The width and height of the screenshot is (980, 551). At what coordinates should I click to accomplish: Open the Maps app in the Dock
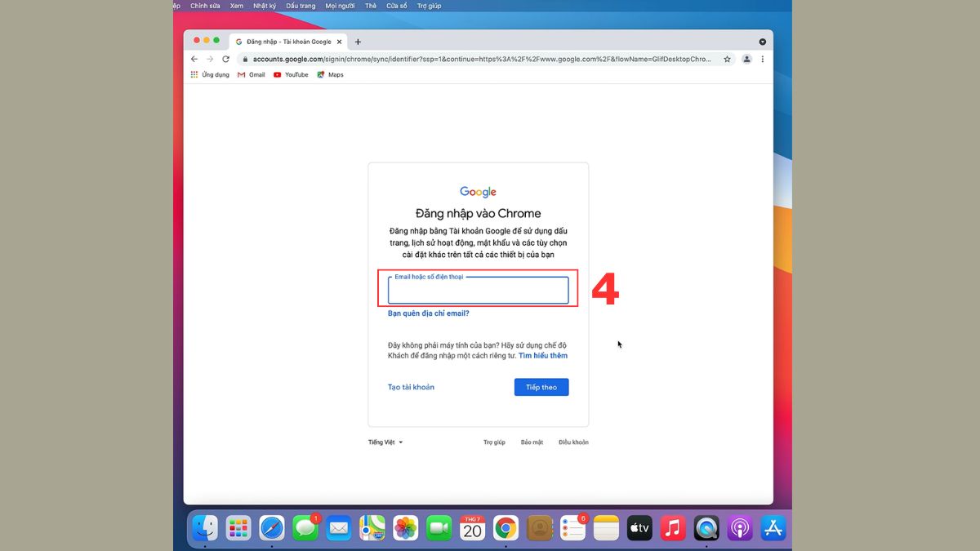(x=372, y=528)
